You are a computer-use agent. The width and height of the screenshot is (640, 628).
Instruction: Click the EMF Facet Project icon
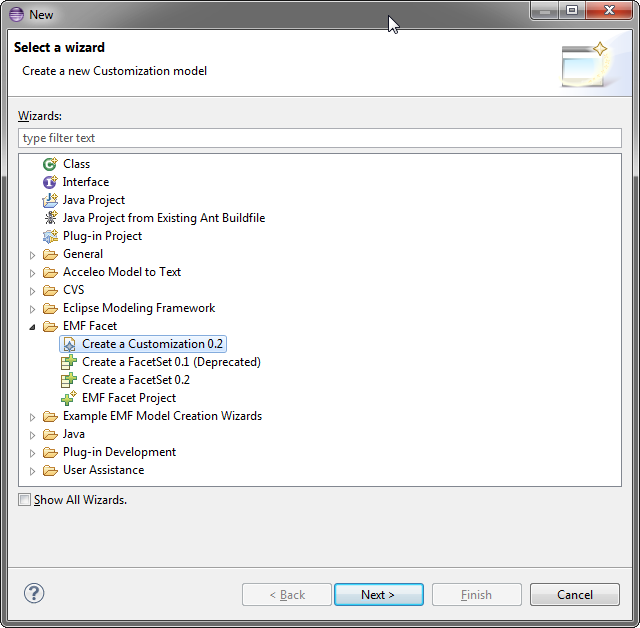pos(69,398)
